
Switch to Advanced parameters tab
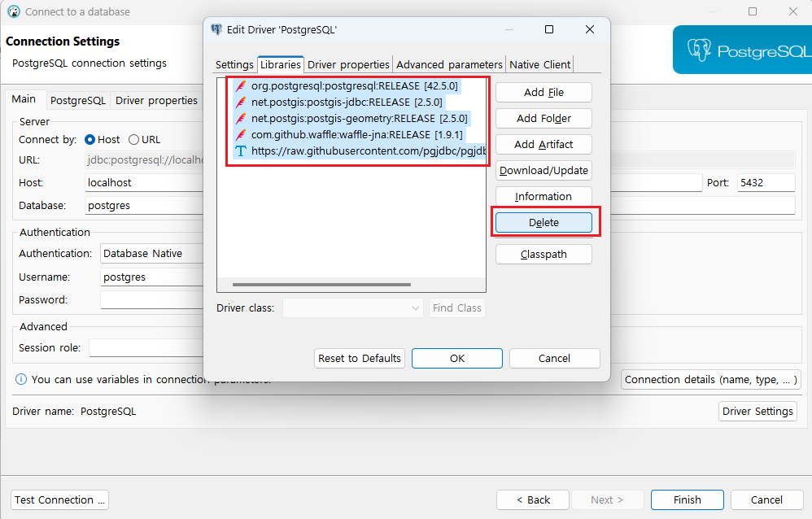pyautogui.click(x=449, y=65)
